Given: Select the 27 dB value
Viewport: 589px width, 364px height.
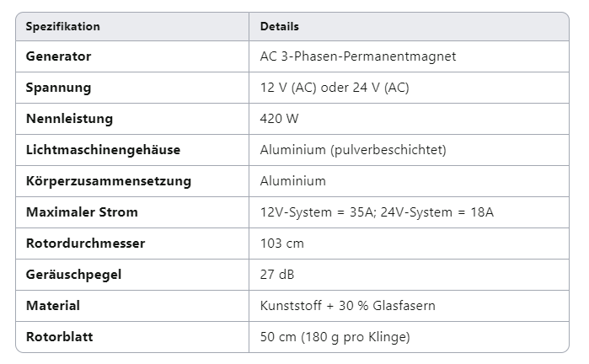Looking at the screenshot, I should tap(277, 275).
